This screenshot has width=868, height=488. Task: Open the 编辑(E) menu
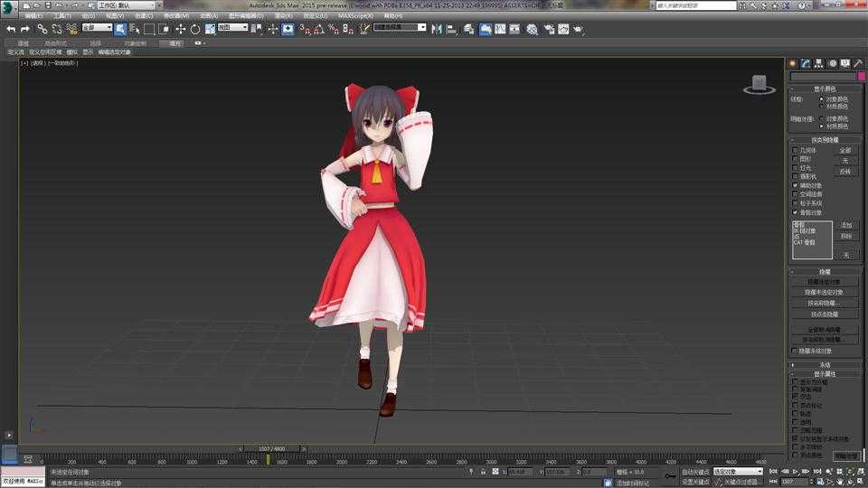coord(33,16)
